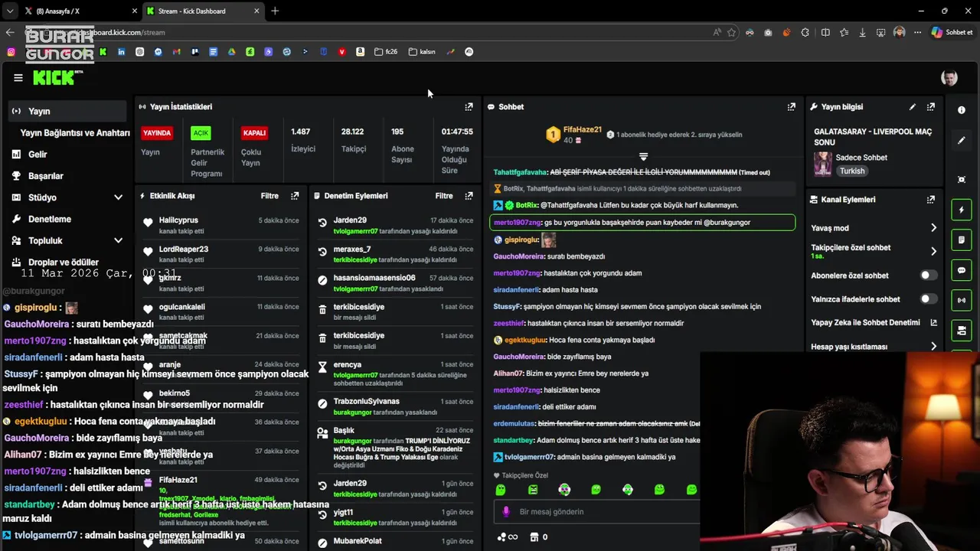Open the Filtre option in Etkinlik Akışı
Image resolution: width=980 pixels, height=551 pixels.
tap(269, 196)
